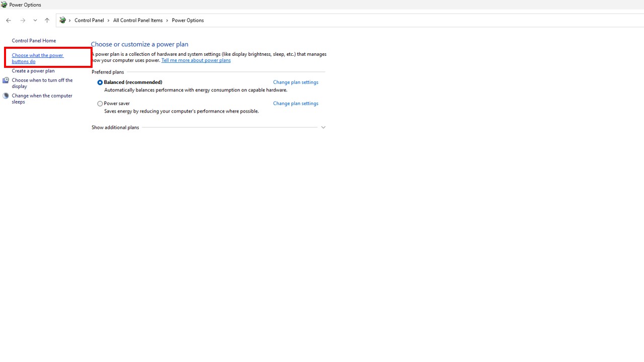This screenshot has height=362, width=644.
Task: Open the recent locations dropdown arrow
Action: pyautogui.click(x=35, y=21)
